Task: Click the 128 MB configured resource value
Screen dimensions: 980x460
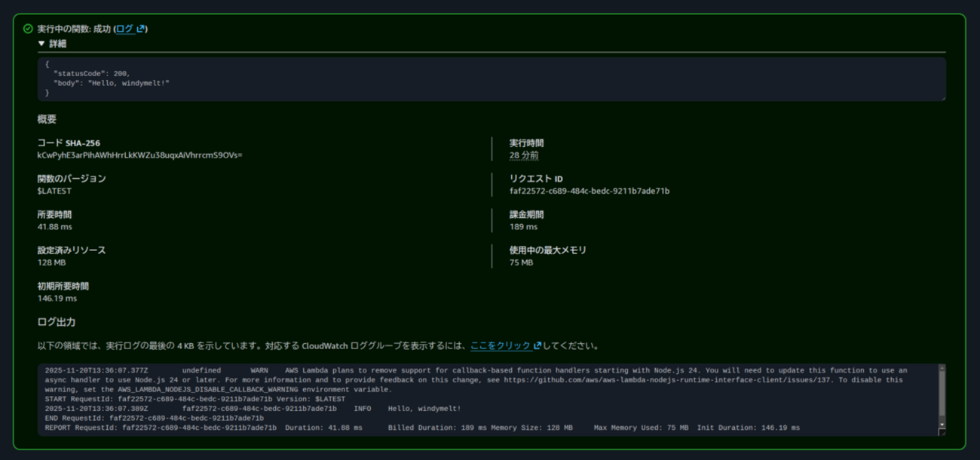Action: [x=51, y=262]
